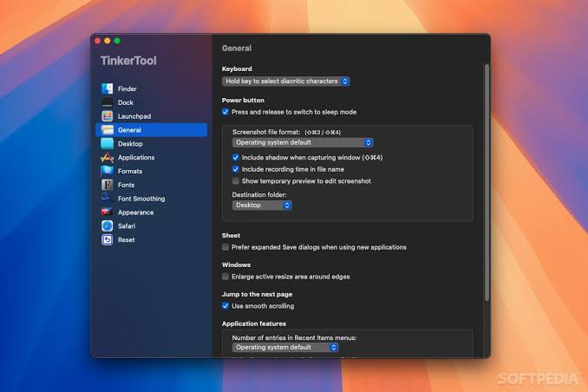Open the Destination folder Desktop dropdown

(x=262, y=206)
